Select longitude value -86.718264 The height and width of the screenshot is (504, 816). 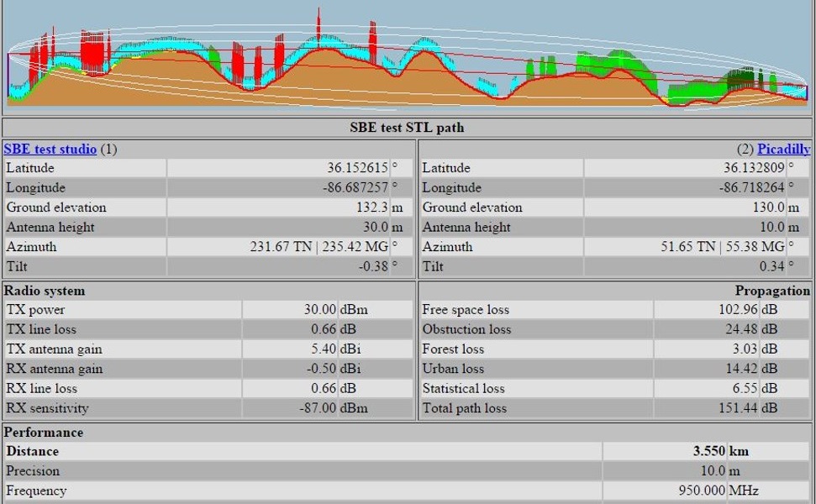(752, 188)
